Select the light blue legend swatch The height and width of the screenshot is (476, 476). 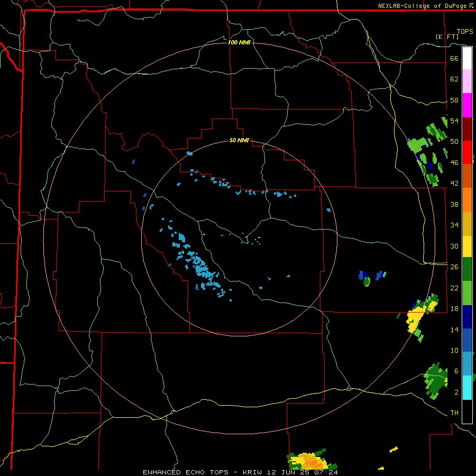coord(467,364)
